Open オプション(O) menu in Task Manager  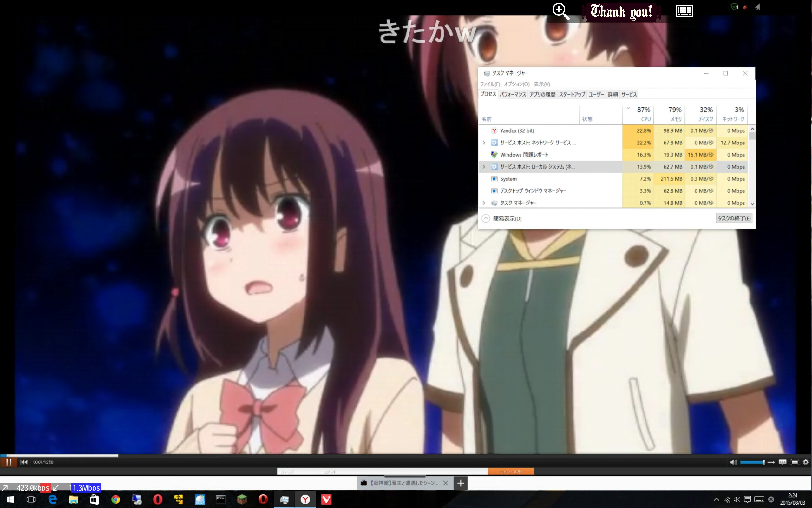(517, 84)
